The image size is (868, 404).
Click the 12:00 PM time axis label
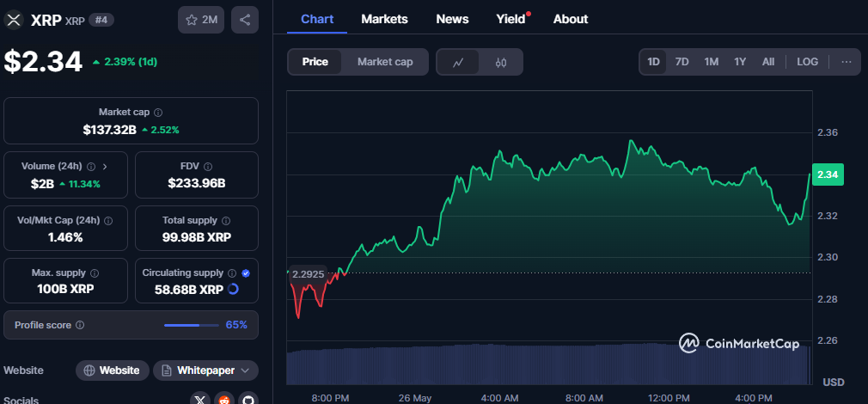point(669,398)
